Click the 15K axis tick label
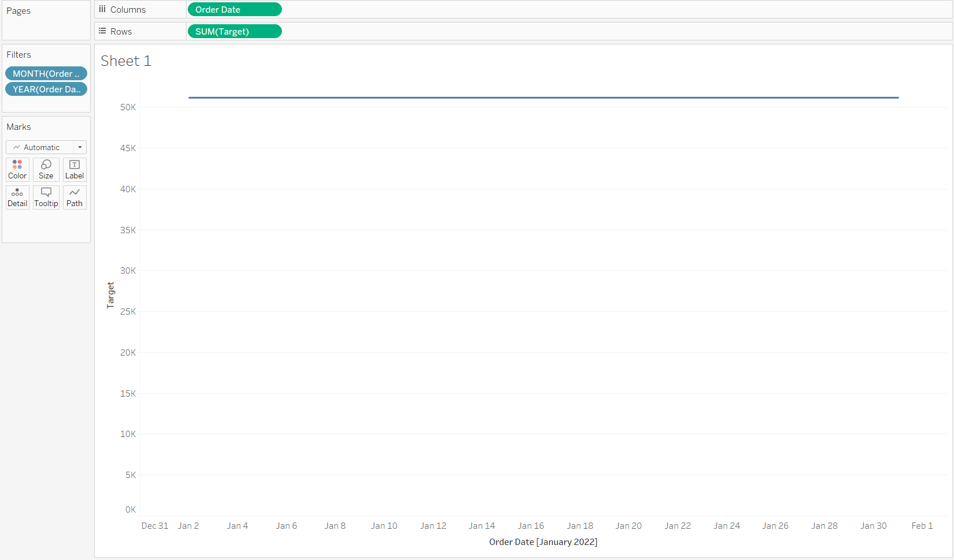 (128, 393)
